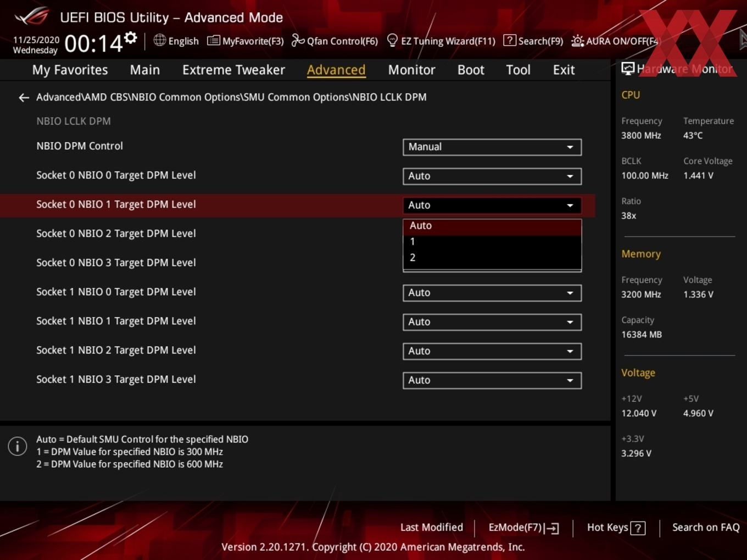Click the Last Modified button
This screenshot has width=747, height=560.
(431, 528)
